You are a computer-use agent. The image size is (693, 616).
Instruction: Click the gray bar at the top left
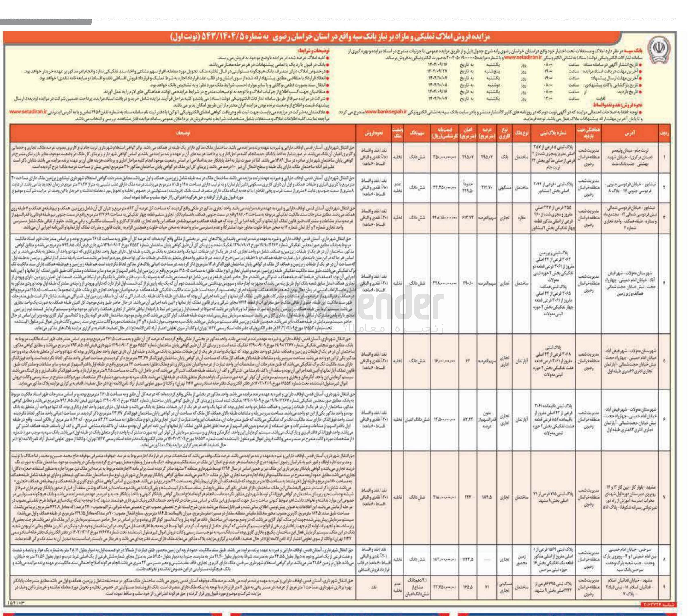tap(46, 22)
